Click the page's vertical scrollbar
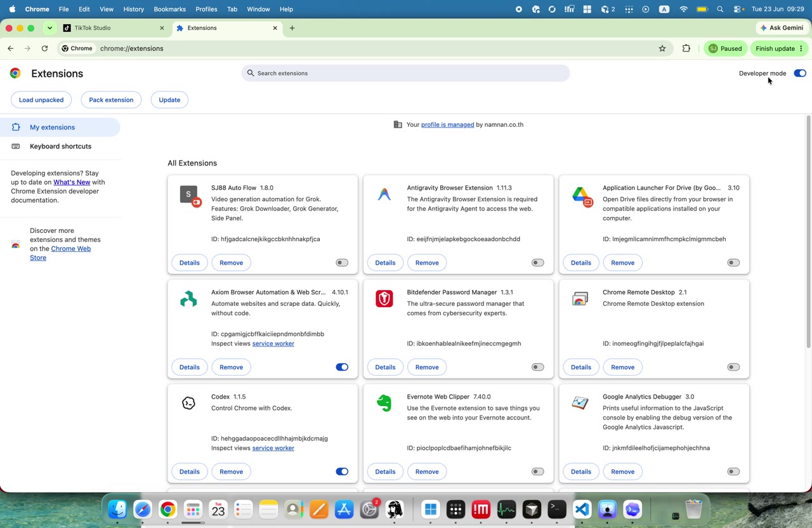 click(x=808, y=232)
